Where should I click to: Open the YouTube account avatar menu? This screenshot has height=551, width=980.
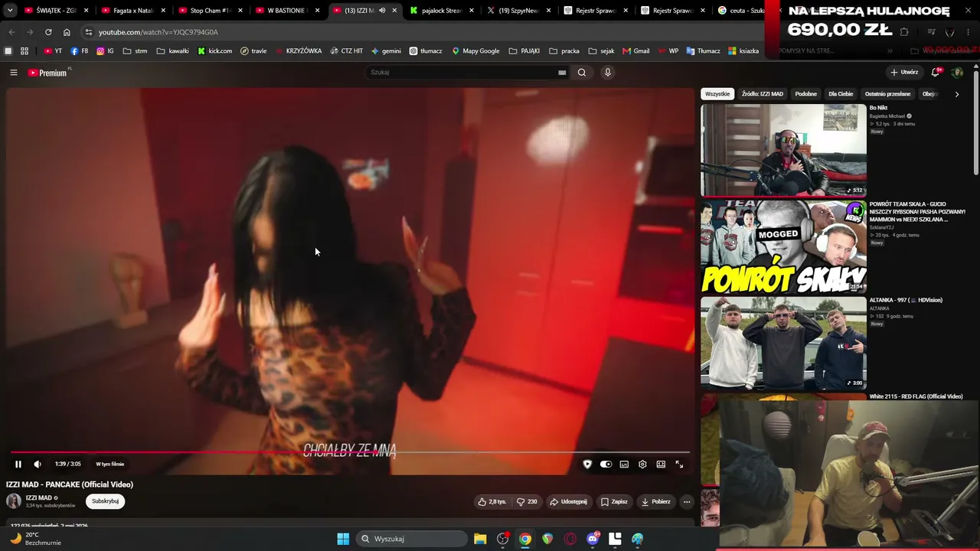point(957,73)
